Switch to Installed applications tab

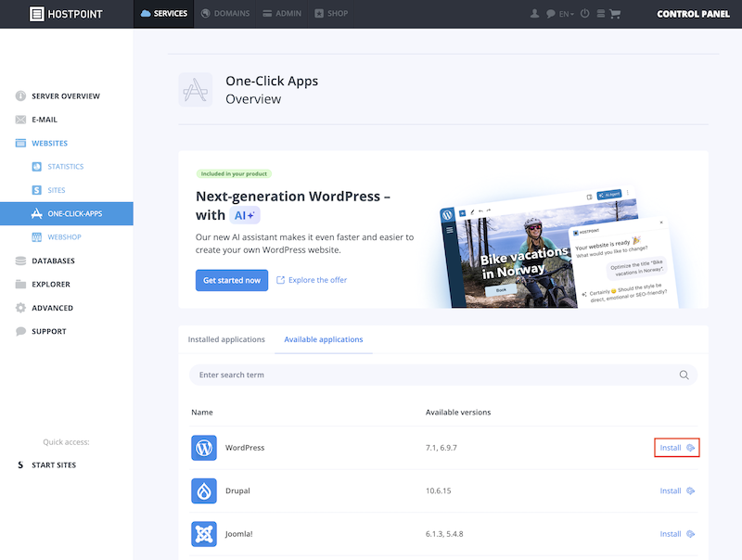point(226,339)
